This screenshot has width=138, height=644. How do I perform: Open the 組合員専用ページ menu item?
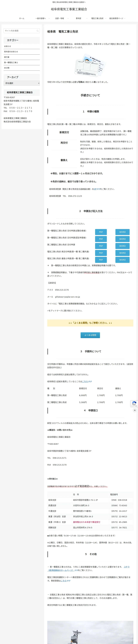point(116,18)
